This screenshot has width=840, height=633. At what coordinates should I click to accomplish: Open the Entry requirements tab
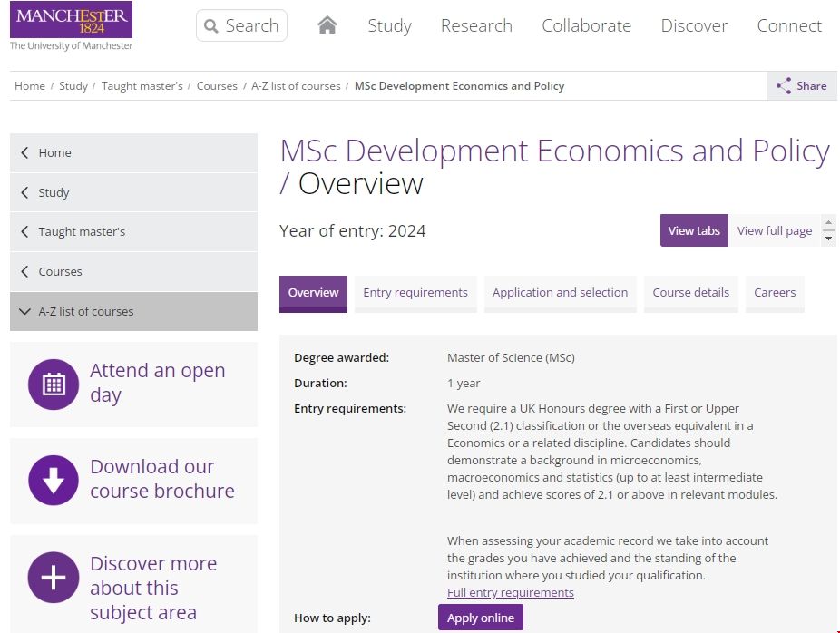415,293
